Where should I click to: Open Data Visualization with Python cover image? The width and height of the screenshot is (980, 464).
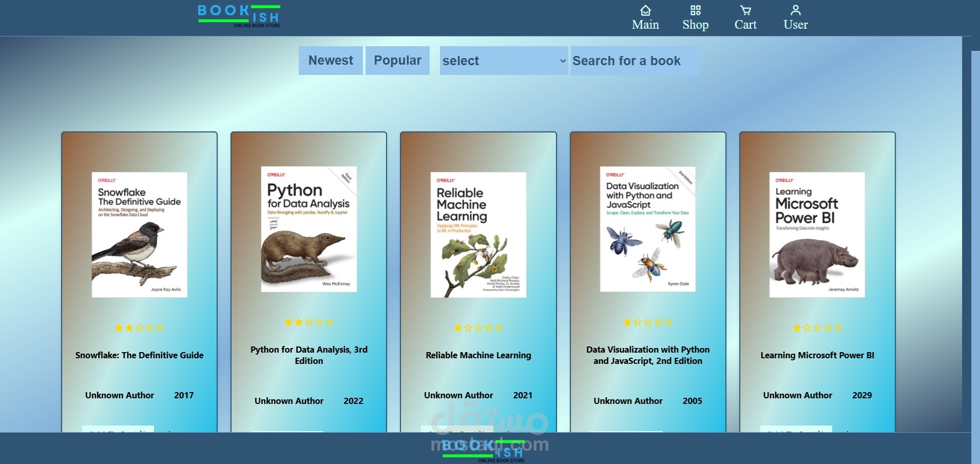(x=648, y=229)
